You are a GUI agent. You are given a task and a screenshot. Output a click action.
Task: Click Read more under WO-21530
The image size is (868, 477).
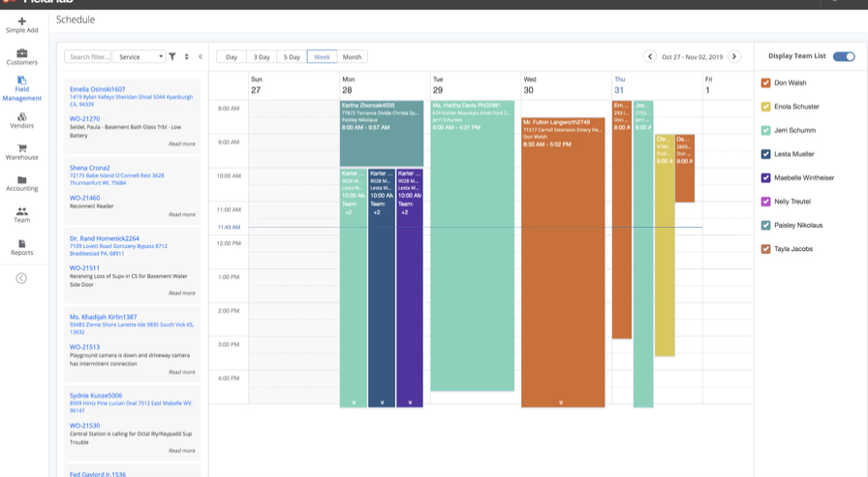pyautogui.click(x=181, y=451)
